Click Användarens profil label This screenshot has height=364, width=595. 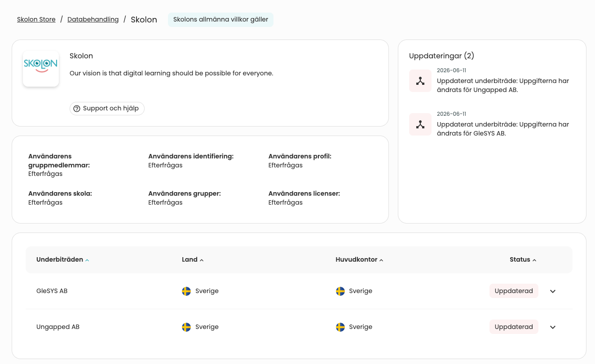tap(300, 156)
